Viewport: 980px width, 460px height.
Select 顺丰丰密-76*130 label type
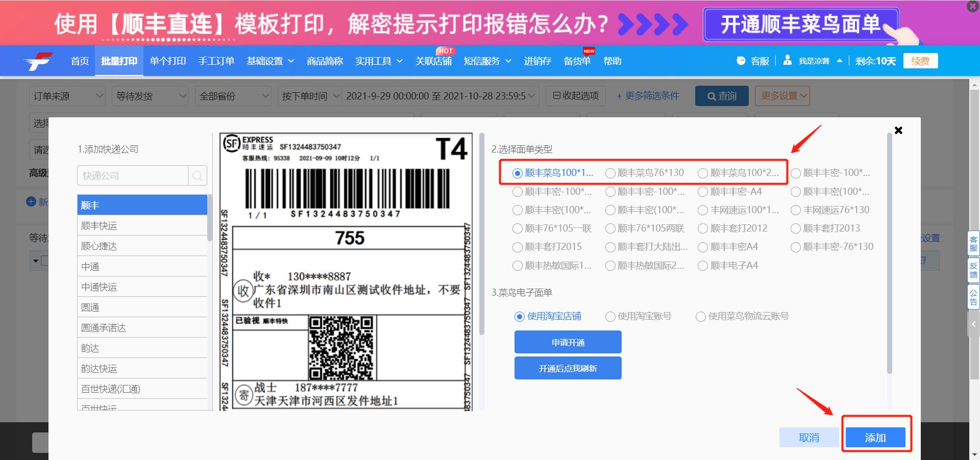tap(832, 247)
